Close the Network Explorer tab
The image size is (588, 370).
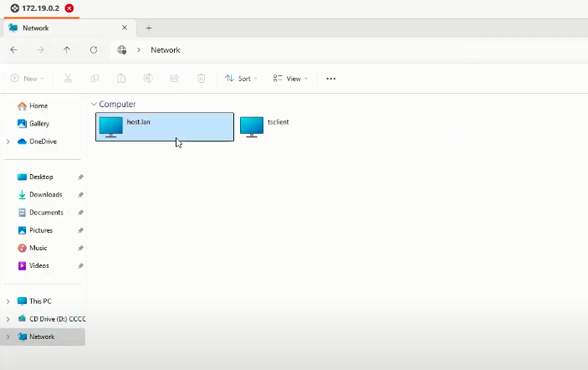tap(125, 28)
